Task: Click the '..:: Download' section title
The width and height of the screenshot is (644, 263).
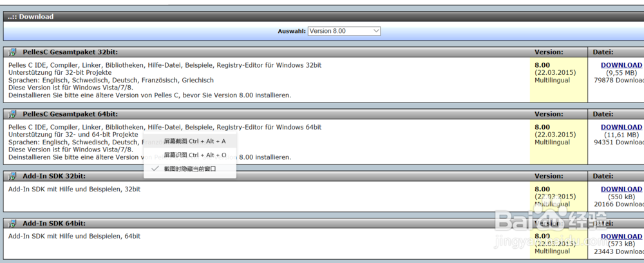Action: pos(30,17)
